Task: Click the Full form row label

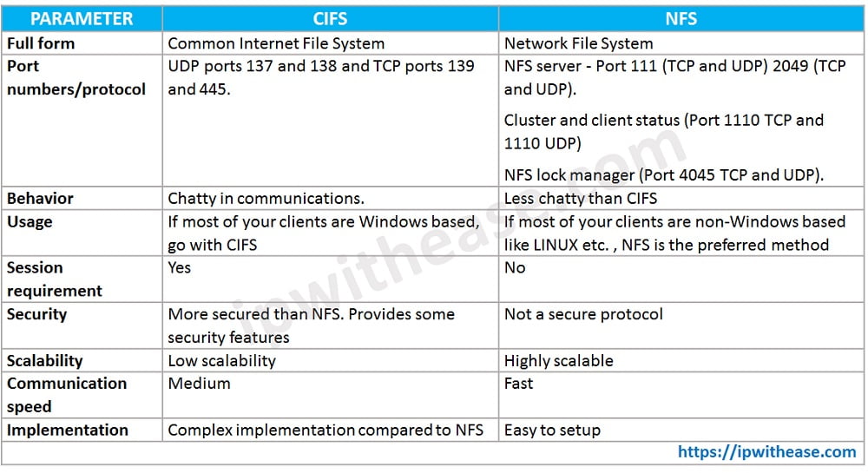Action: point(41,43)
